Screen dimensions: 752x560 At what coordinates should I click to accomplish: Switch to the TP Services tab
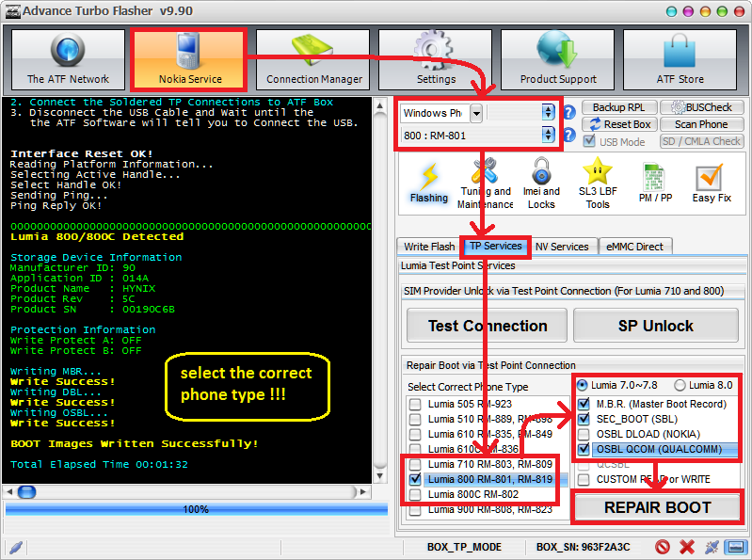coord(495,246)
